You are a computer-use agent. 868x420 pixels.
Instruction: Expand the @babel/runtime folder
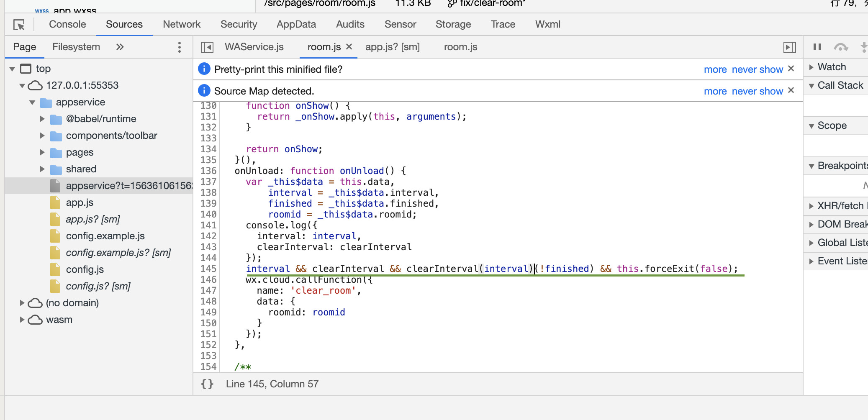42,119
